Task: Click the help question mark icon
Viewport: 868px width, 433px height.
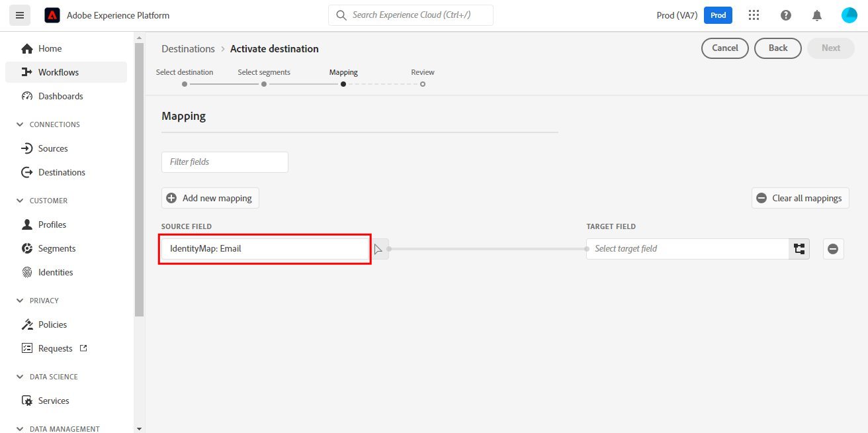Action: [x=786, y=15]
